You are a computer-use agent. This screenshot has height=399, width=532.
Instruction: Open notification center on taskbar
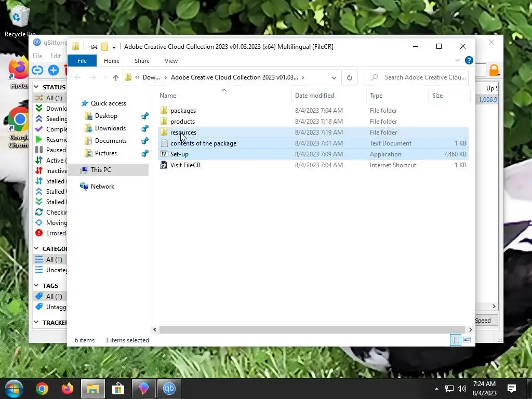click(512, 389)
